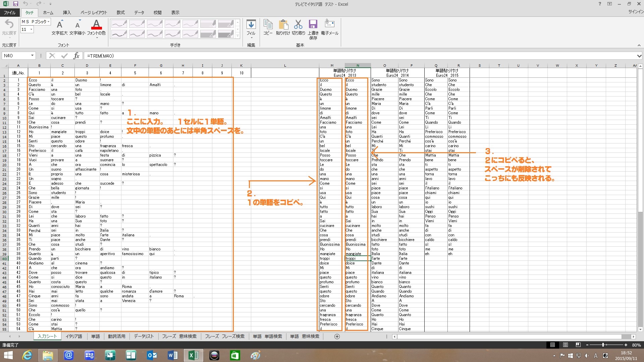Open the MS Pゴシック font name dropdown
Viewport: 644px width, 362px height.
click(x=49, y=21)
